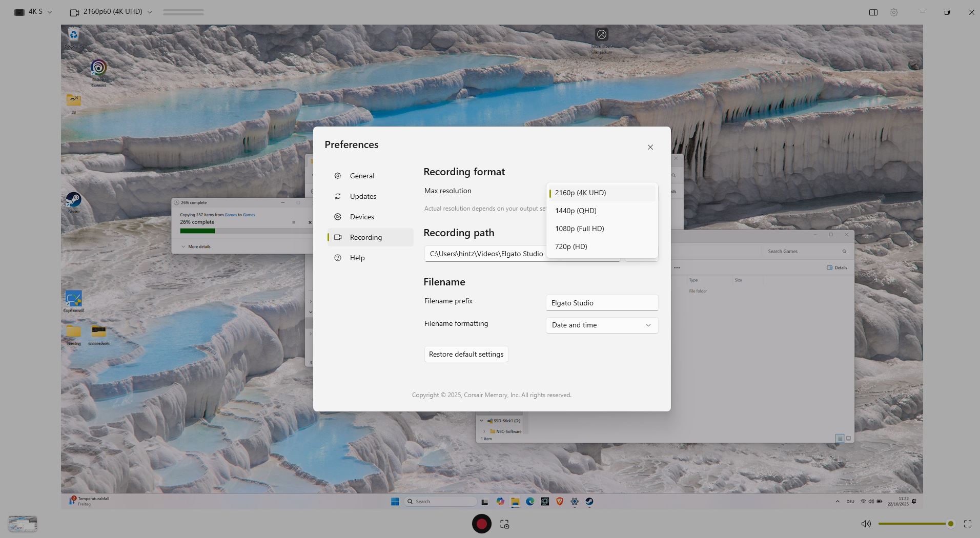The height and width of the screenshot is (538, 980).
Task: Toggle the side panel layout icon
Action: click(873, 12)
